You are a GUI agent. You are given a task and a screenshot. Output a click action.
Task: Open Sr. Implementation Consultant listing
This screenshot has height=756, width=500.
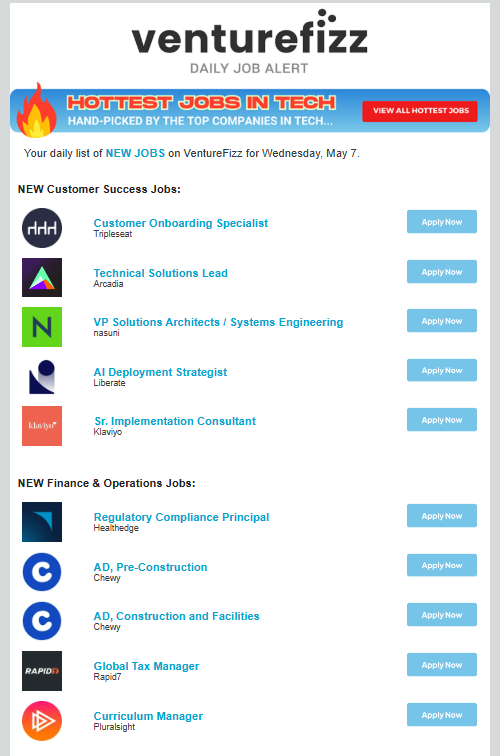175,421
